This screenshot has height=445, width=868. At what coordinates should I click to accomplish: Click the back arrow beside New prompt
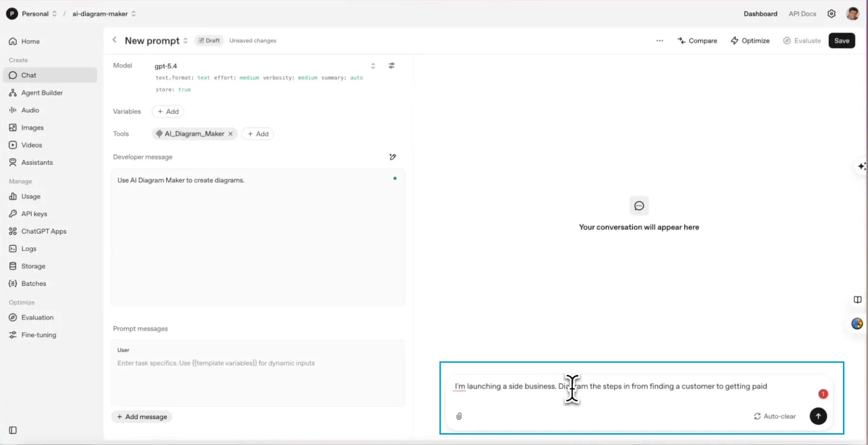click(114, 40)
